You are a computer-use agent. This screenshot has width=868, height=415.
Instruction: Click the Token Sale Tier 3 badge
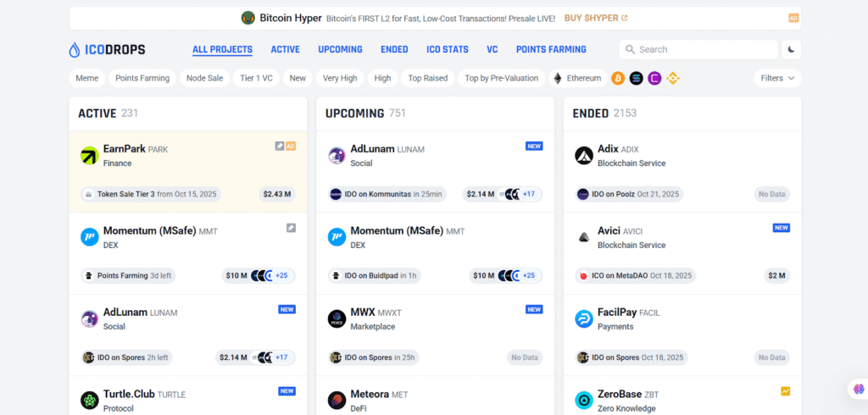coord(151,194)
